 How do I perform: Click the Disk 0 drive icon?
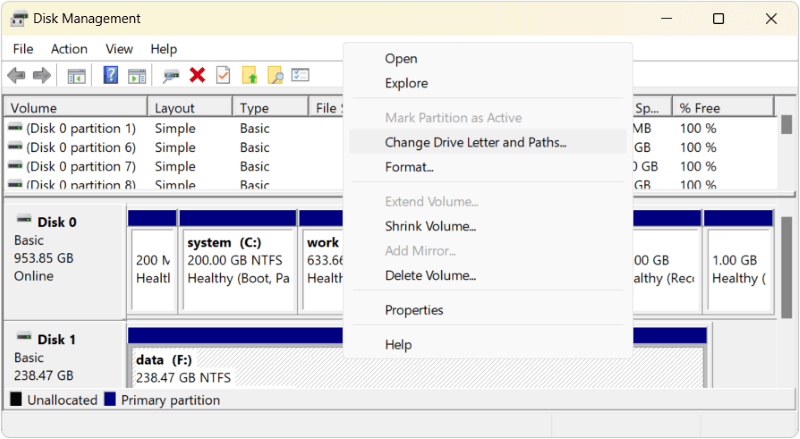click(x=23, y=220)
